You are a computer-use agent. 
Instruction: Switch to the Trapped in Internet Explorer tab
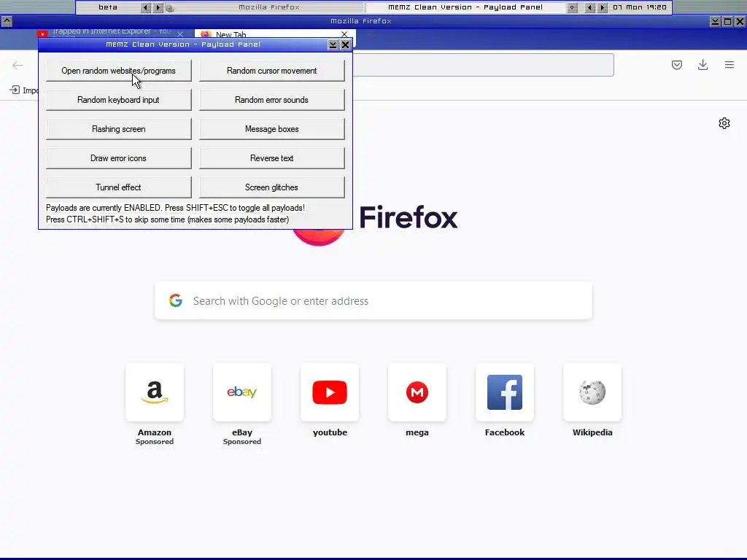(112, 32)
